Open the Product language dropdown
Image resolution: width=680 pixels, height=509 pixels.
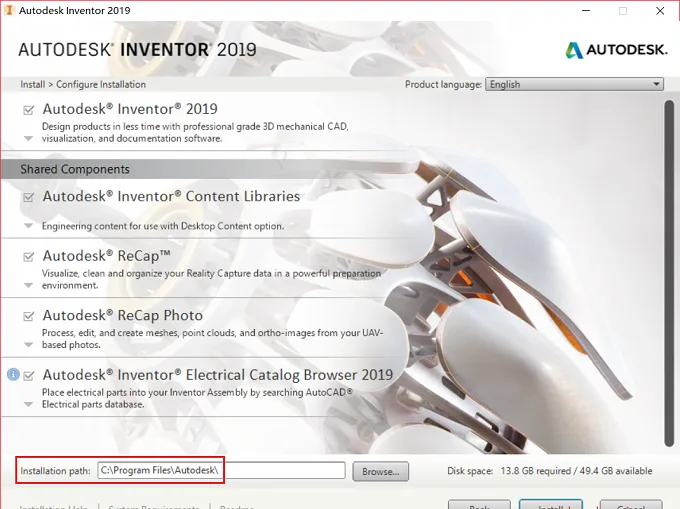(x=575, y=84)
